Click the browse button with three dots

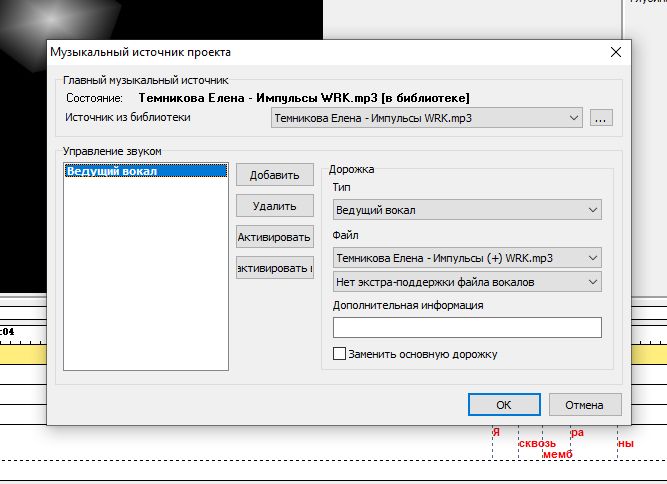601,118
